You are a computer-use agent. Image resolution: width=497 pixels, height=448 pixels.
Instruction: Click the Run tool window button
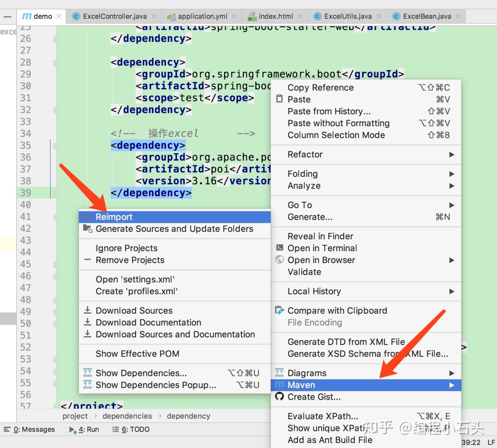pyautogui.click(x=84, y=429)
